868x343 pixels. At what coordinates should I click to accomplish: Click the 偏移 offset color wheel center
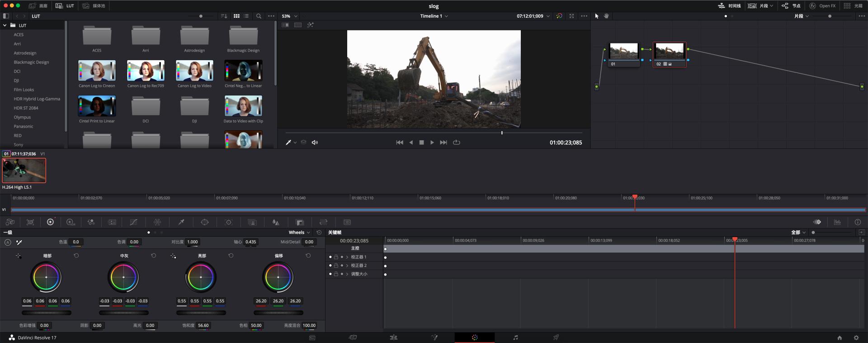click(278, 277)
